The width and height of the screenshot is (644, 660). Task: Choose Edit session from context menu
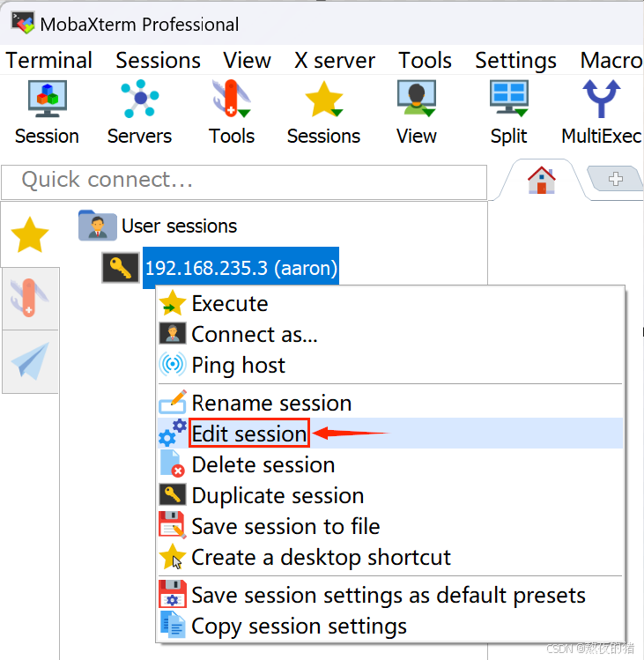(390, 434)
